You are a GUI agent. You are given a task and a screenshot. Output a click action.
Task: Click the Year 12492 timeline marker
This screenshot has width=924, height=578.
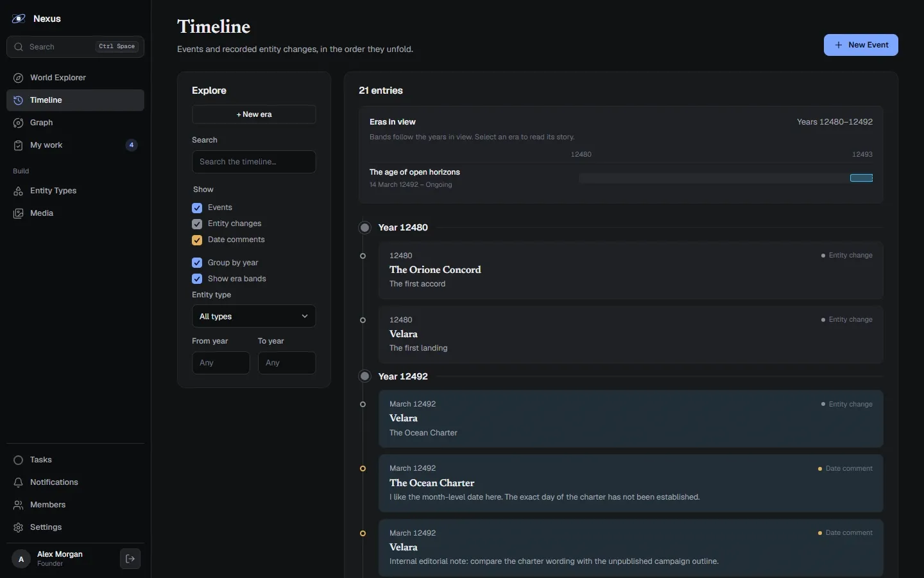pos(364,376)
